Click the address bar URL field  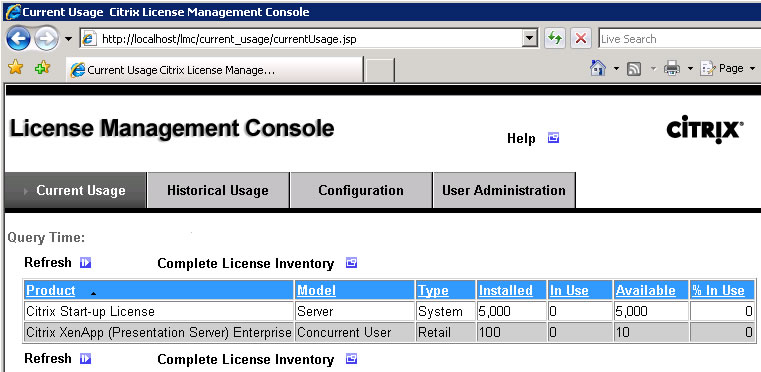(308, 39)
